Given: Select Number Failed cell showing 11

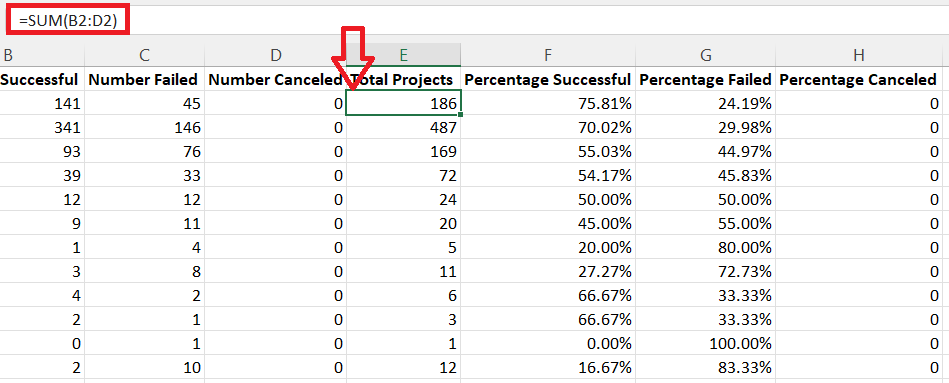Looking at the screenshot, I should [144, 223].
